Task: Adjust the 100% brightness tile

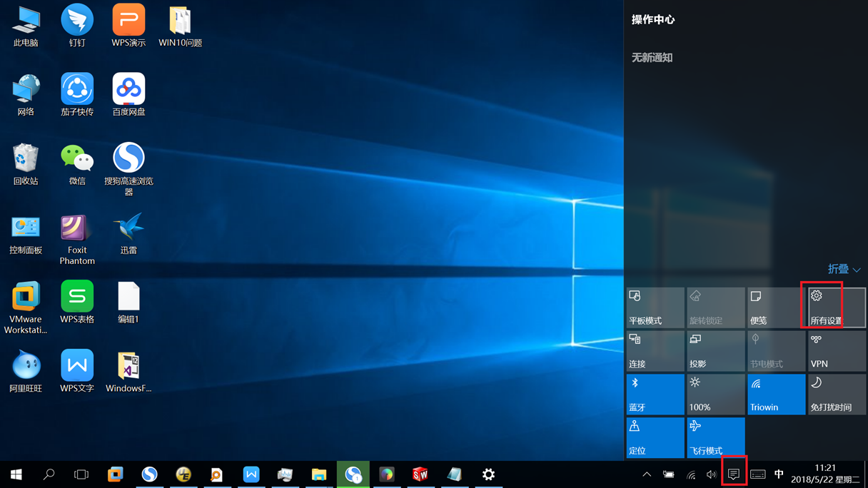Action: point(716,395)
